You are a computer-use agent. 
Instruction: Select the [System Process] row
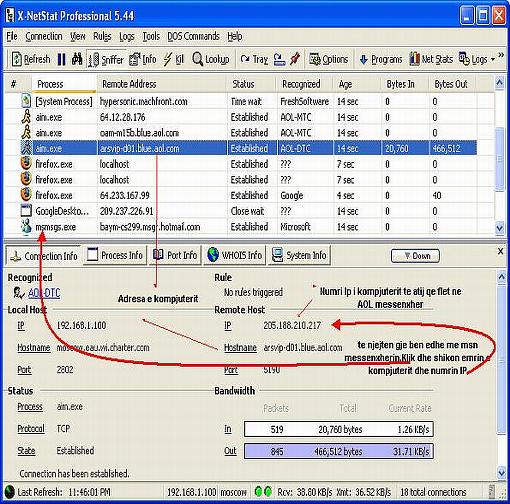tap(248, 101)
